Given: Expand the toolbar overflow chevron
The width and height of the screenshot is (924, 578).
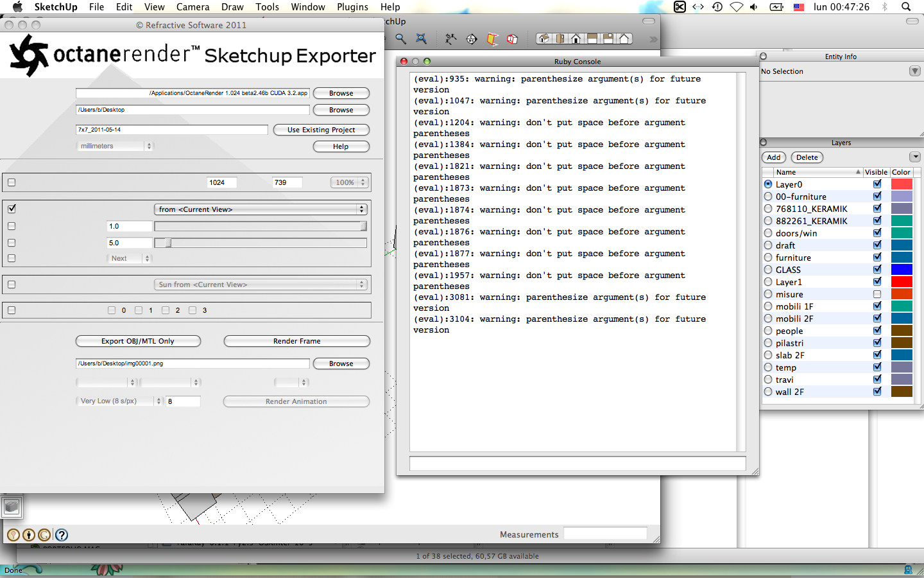Looking at the screenshot, I should (653, 39).
